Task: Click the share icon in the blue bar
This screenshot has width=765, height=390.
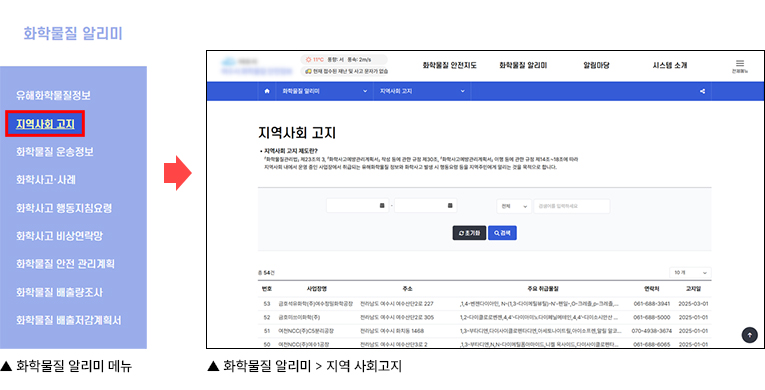Action: [x=703, y=91]
